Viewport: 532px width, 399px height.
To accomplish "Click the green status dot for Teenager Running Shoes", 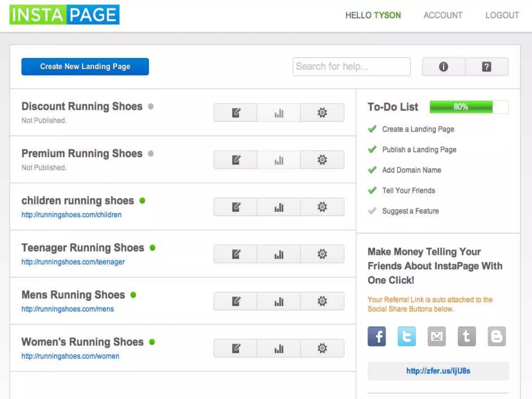I will point(152,248).
